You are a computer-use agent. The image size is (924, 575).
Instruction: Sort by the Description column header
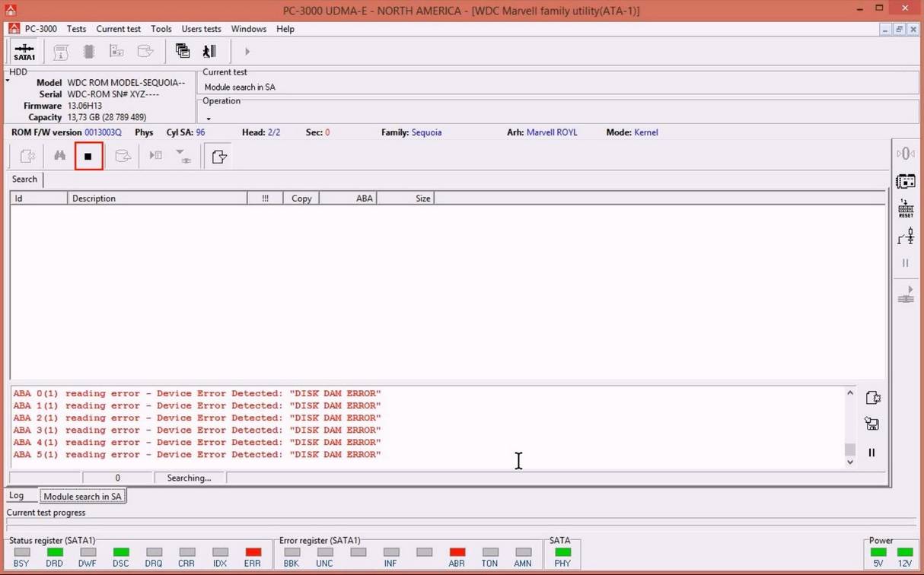(x=157, y=199)
